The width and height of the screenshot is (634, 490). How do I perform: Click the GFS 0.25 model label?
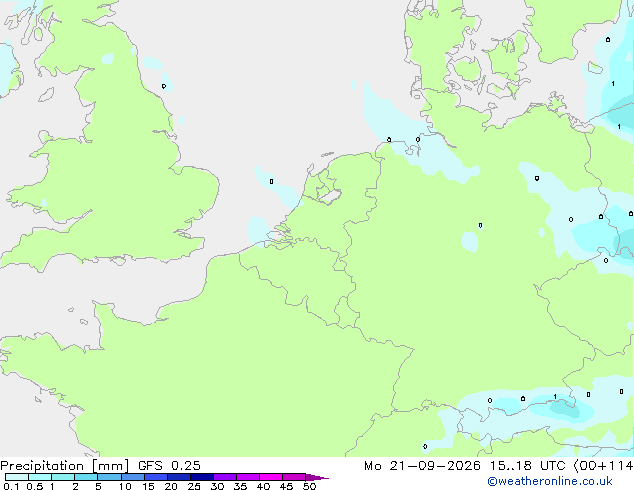point(169,466)
